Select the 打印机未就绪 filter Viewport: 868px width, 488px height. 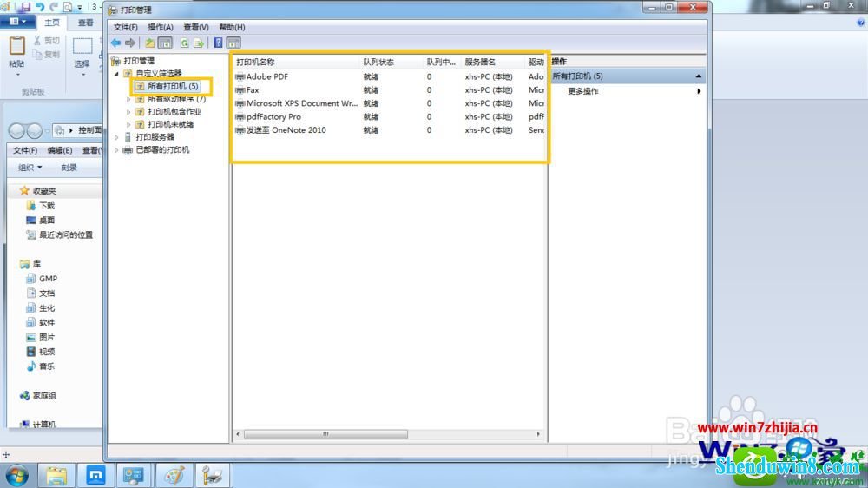[x=170, y=125]
